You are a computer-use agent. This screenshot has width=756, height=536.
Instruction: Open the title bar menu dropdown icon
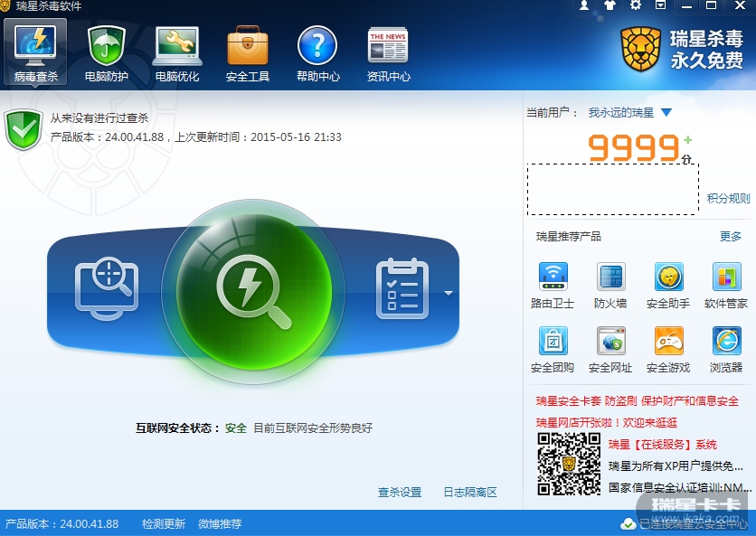[660, 5]
